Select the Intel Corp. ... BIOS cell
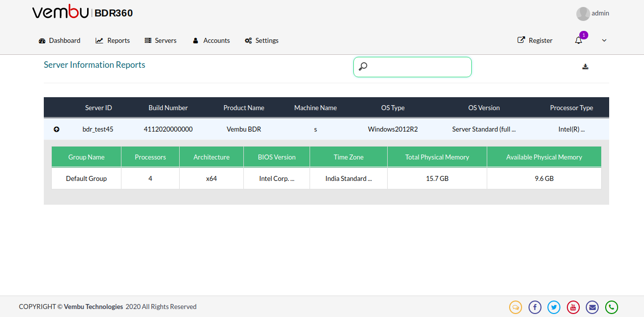The image size is (644, 317). (277, 178)
